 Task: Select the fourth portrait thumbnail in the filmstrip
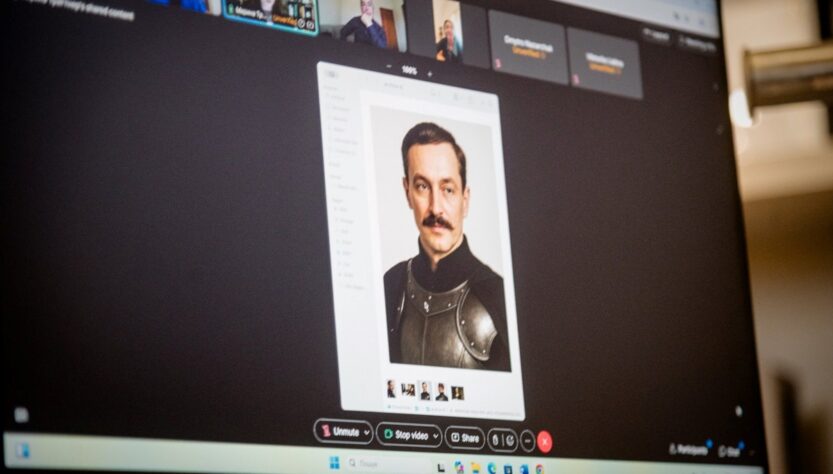(x=441, y=392)
